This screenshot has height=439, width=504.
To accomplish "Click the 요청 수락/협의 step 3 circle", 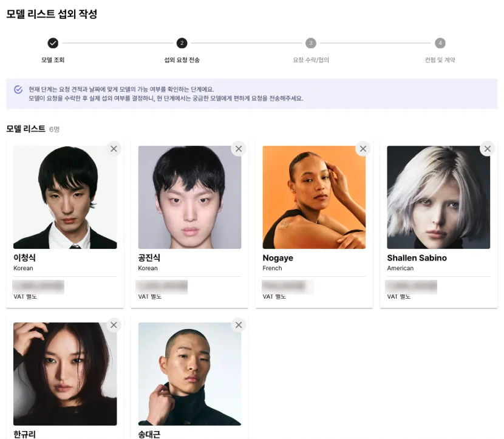I will pyautogui.click(x=311, y=43).
